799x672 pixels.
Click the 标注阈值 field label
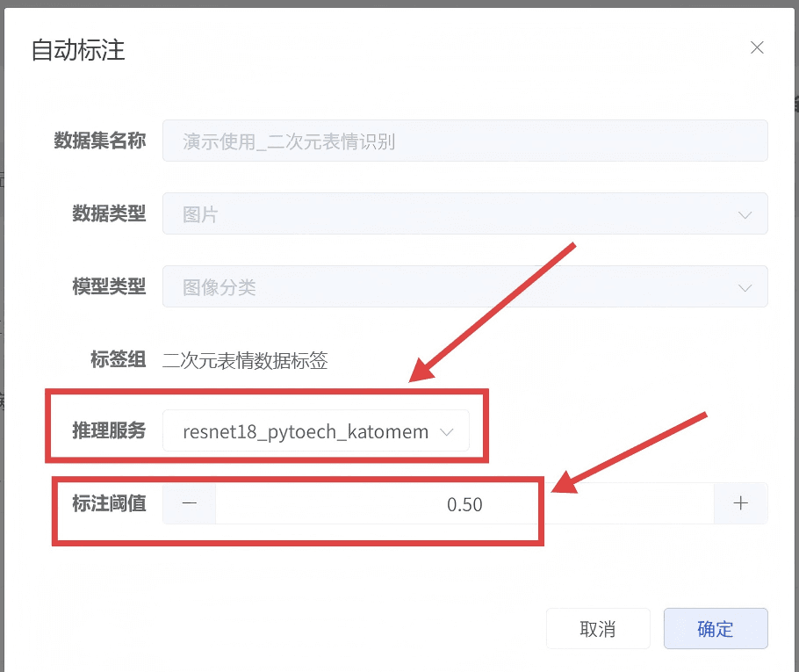coord(109,503)
